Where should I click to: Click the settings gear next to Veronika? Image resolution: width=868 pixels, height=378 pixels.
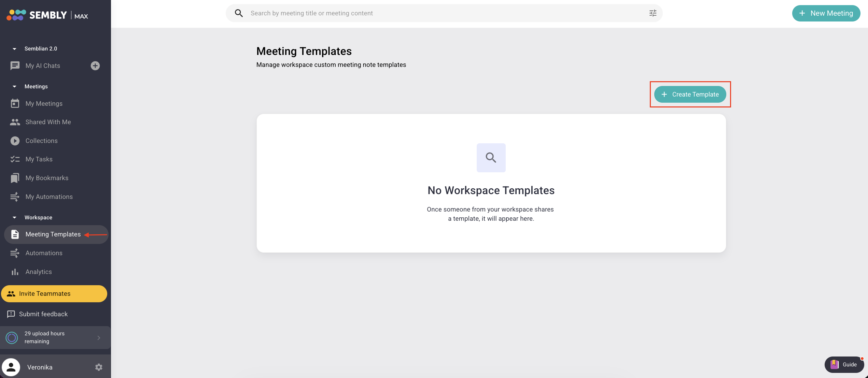click(x=99, y=367)
